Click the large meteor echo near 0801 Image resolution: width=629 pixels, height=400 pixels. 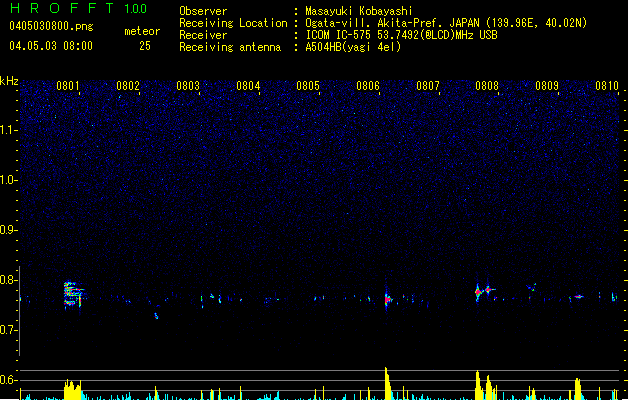(x=73, y=294)
